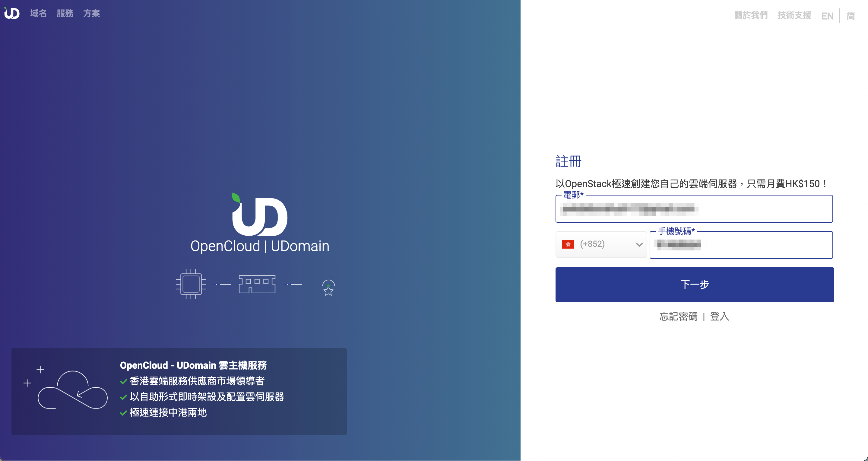Expand the 服務 navigation menu

(65, 14)
